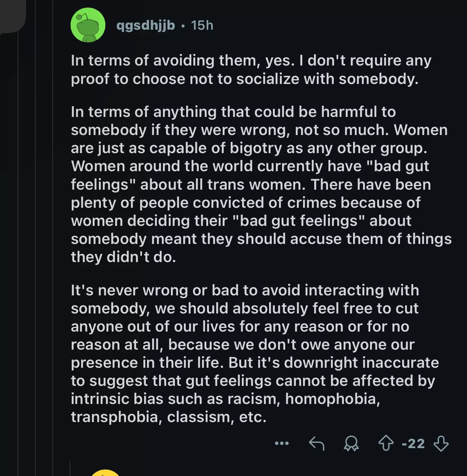Screen dimensions: 467x476
Task: Collapse thread using the innermost left thread line
Action: (x=53, y=253)
